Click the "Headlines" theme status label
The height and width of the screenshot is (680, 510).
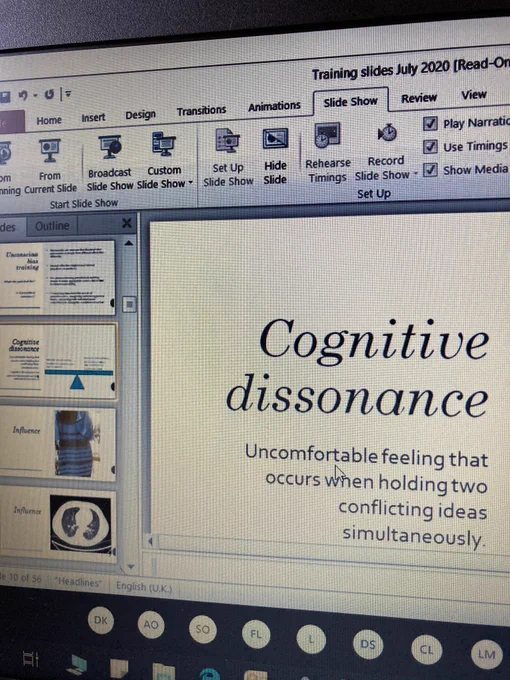(79, 582)
